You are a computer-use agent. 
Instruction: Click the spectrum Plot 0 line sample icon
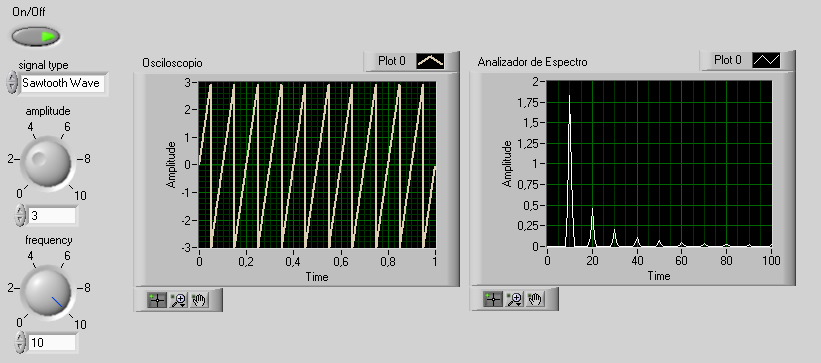[x=766, y=60]
